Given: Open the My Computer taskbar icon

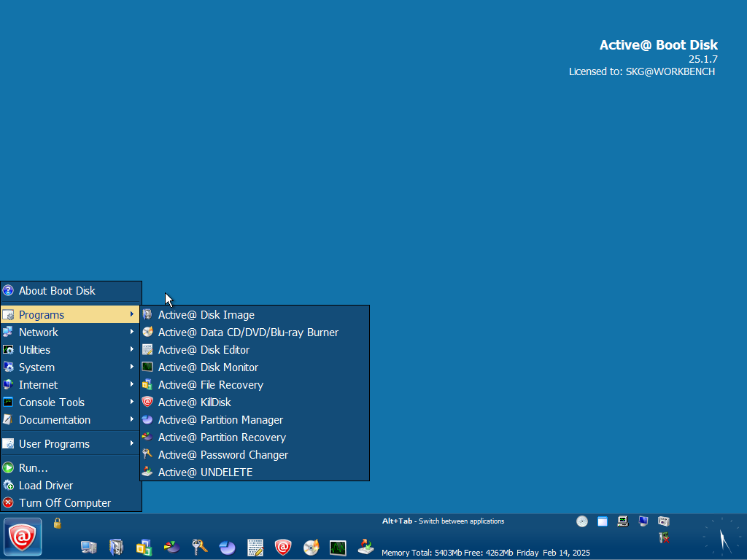Looking at the screenshot, I should [89, 547].
